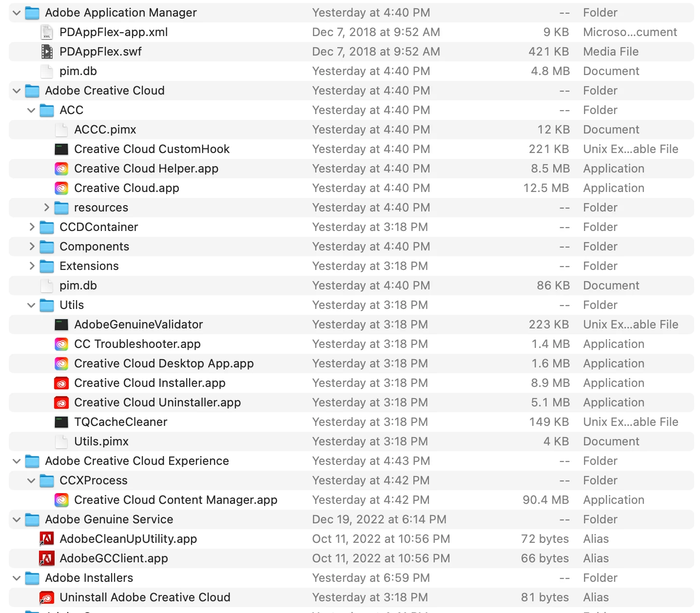Screen dimensions: 700x613
Task: Click the Components folder icon
Action: coord(47,247)
